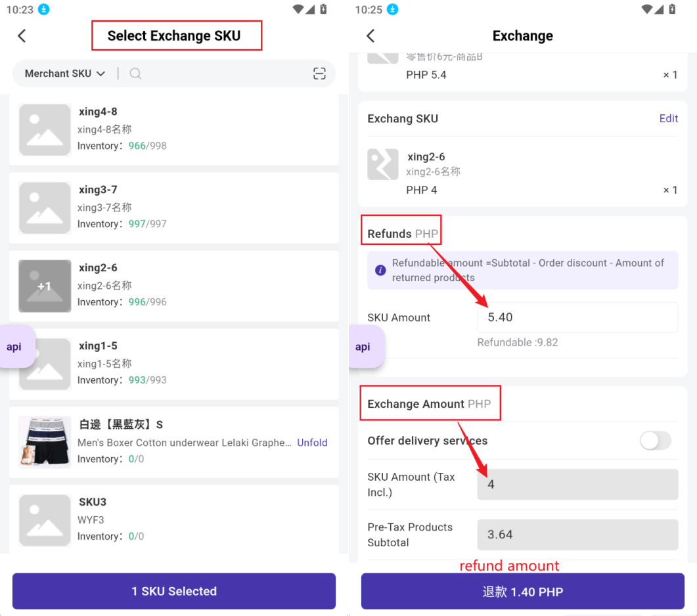Tap the xing2-6 thumbnail with +1
Image resolution: width=697 pixels, height=616 pixels.
[45, 286]
